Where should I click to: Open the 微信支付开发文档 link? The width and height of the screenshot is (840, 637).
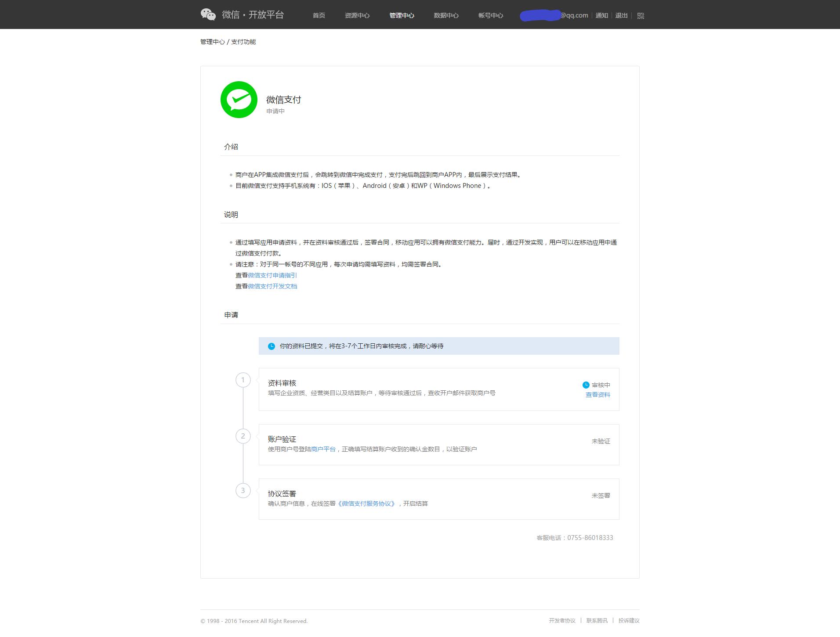[272, 286]
